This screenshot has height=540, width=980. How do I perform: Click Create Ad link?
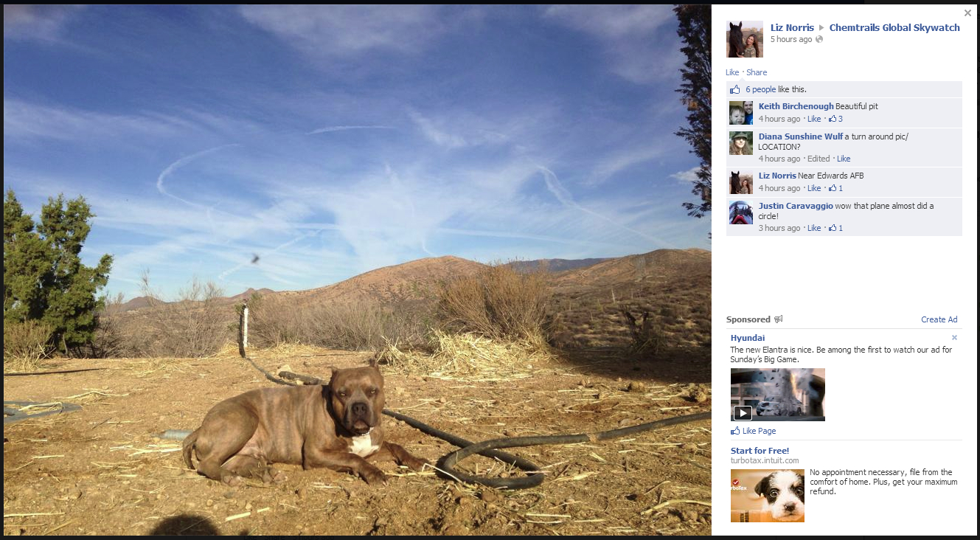pyautogui.click(x=939, y=319)
